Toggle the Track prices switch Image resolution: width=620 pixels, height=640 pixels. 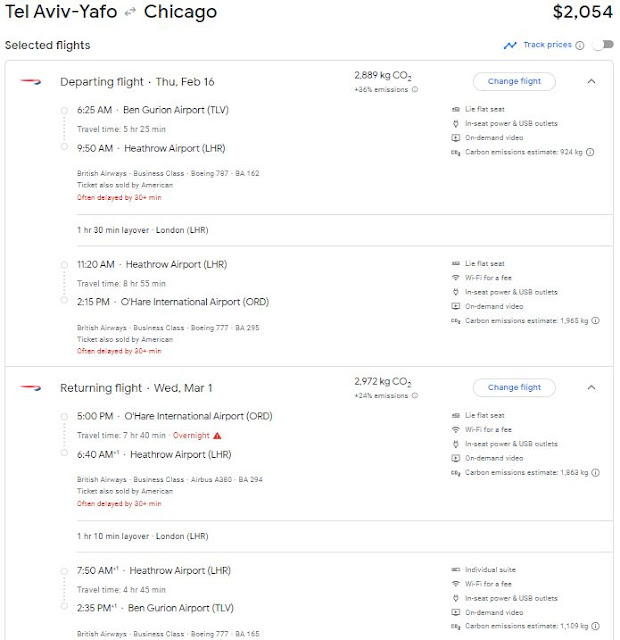coord(602,45)
